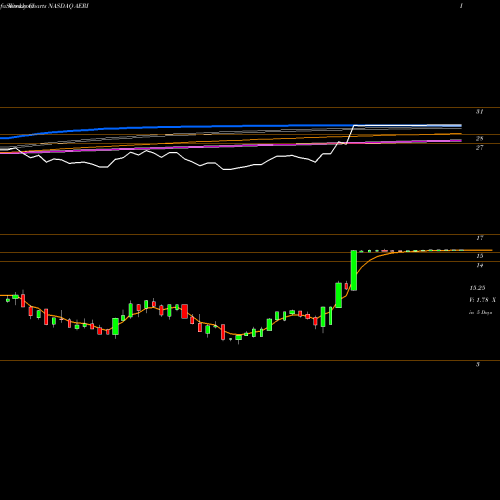Click the '27' axis label

(479, 148)
